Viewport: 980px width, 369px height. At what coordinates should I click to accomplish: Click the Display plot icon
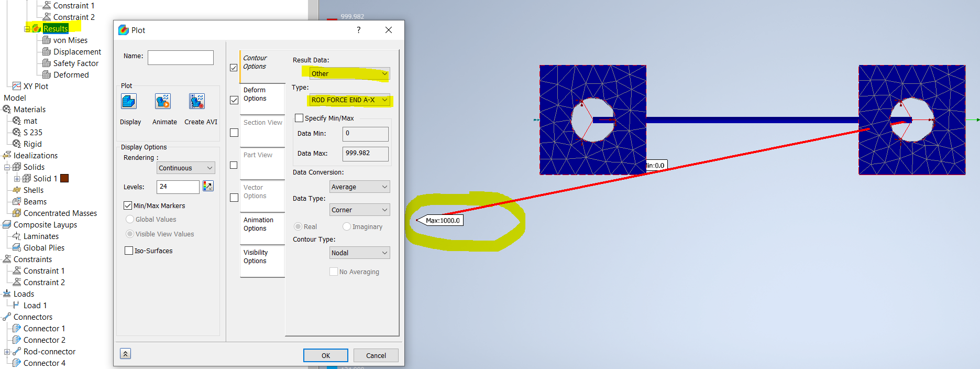(x=129, y=101)
